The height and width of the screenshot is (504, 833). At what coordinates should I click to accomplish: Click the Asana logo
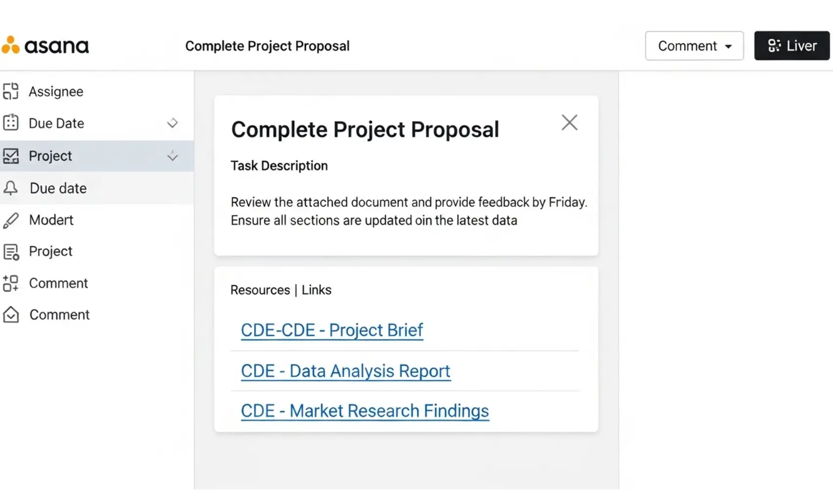tap(45, 45)
